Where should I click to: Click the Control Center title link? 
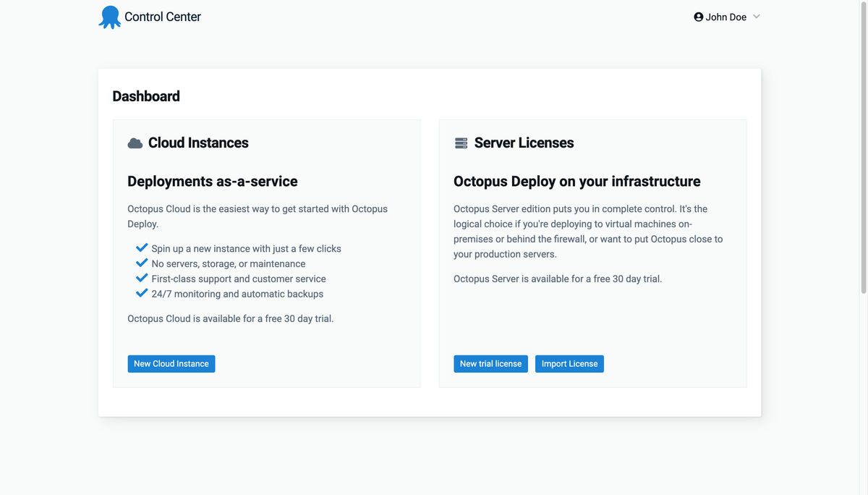pyautogui.click(x=163, y=16)
